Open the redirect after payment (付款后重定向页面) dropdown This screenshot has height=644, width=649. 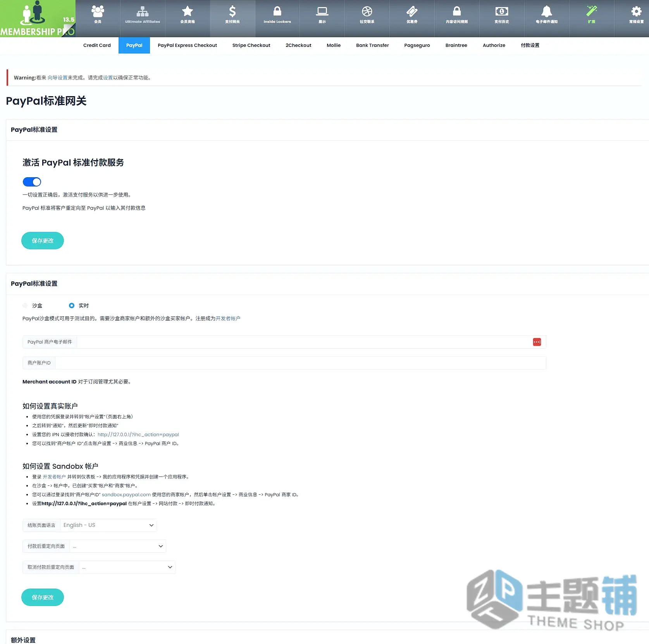coord(118,546)
